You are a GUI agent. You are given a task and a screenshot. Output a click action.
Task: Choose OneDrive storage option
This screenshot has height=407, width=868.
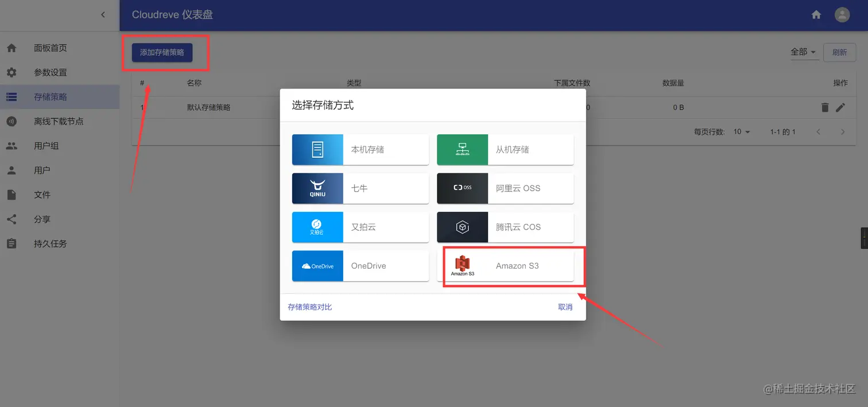tap(361, 266)
